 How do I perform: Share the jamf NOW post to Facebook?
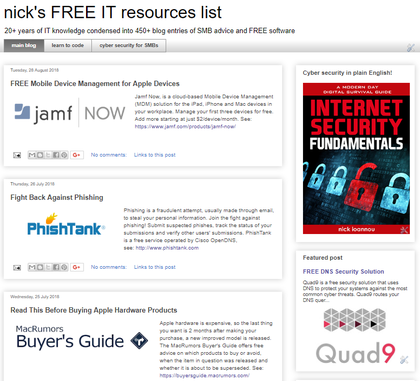click(x=56, y=155)
